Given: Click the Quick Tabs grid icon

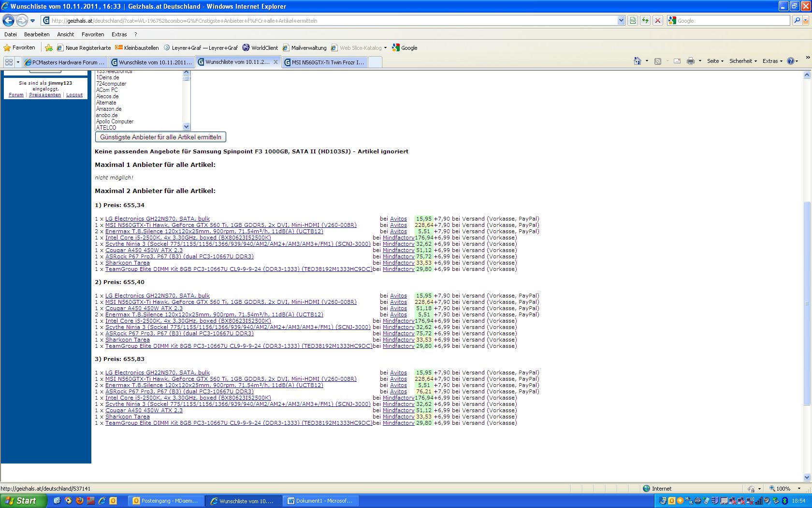Looking at the screenshot, I should (9, 62).
